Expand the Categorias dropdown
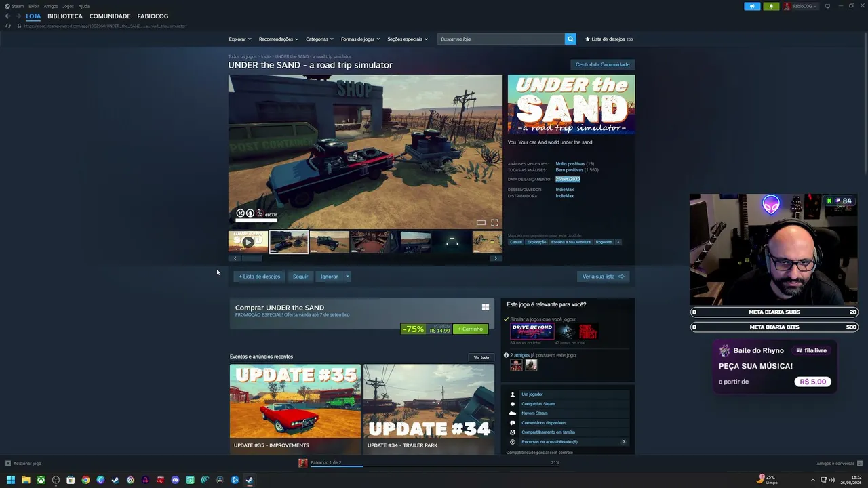 click(320, 39)
